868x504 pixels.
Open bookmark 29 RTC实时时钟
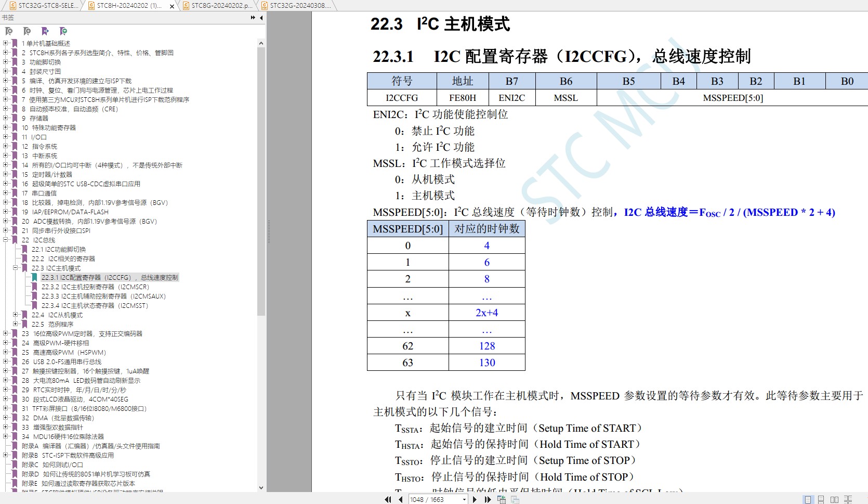click(74, 390)
